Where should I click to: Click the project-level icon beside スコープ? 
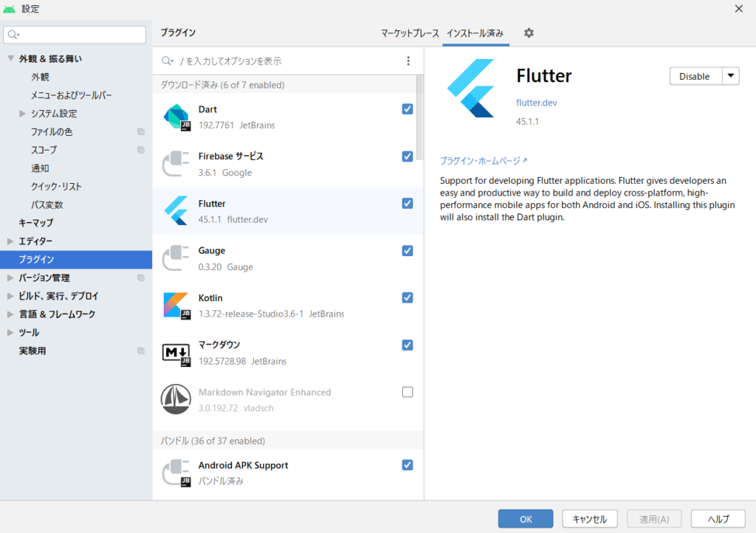coord(141,150)
